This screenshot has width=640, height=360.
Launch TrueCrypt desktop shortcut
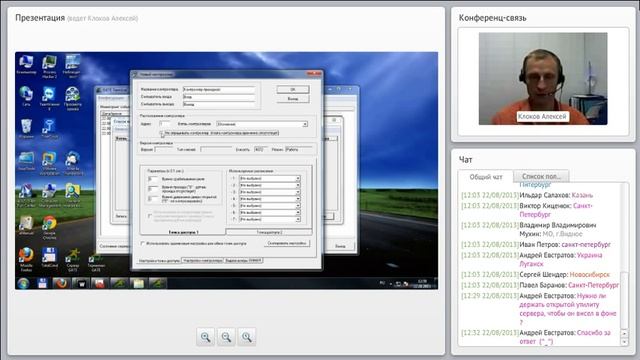coord(49,128)
